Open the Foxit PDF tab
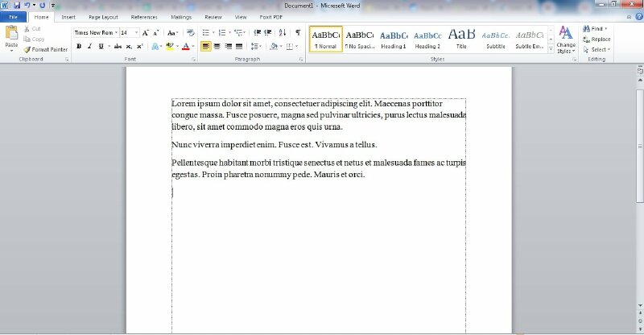This screenshot has height=335, width=644. pos(270,17)
